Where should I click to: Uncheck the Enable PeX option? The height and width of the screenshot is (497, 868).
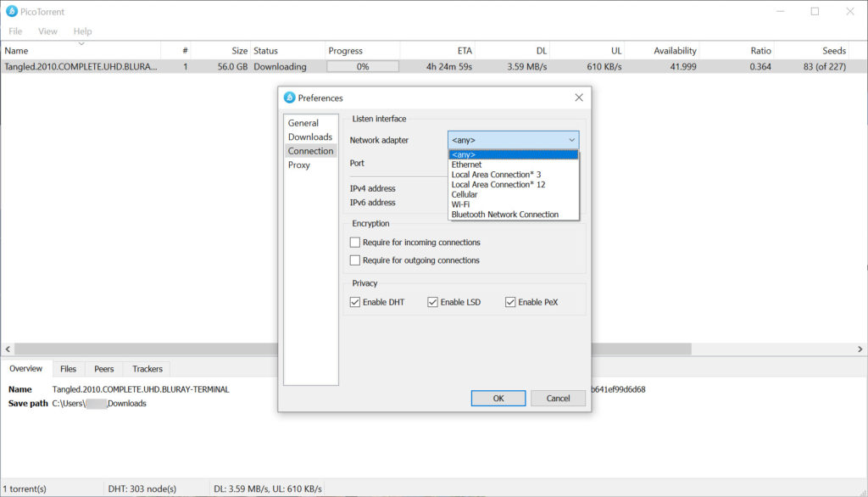509,302
